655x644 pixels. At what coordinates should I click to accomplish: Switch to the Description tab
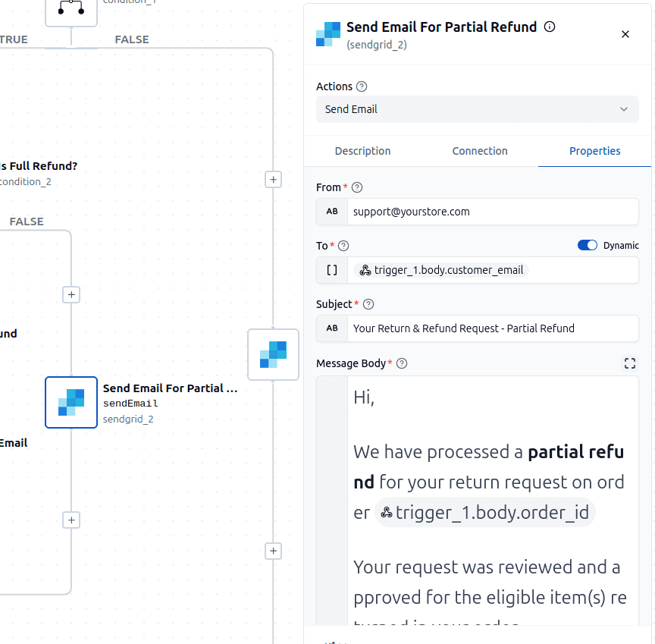[x=362, y=151]
